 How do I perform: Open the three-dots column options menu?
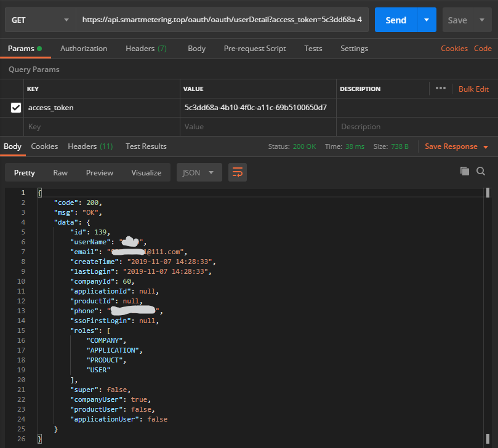click(441, 88)
